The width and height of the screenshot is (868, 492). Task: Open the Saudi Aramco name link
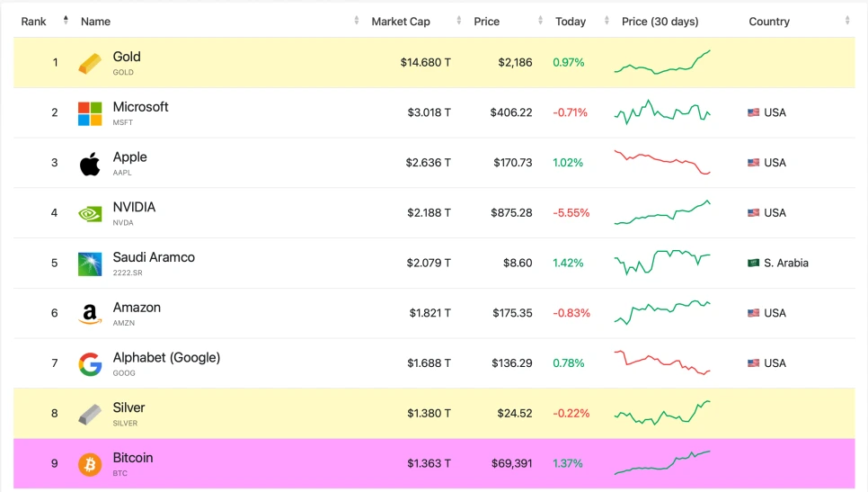[154, 257]
